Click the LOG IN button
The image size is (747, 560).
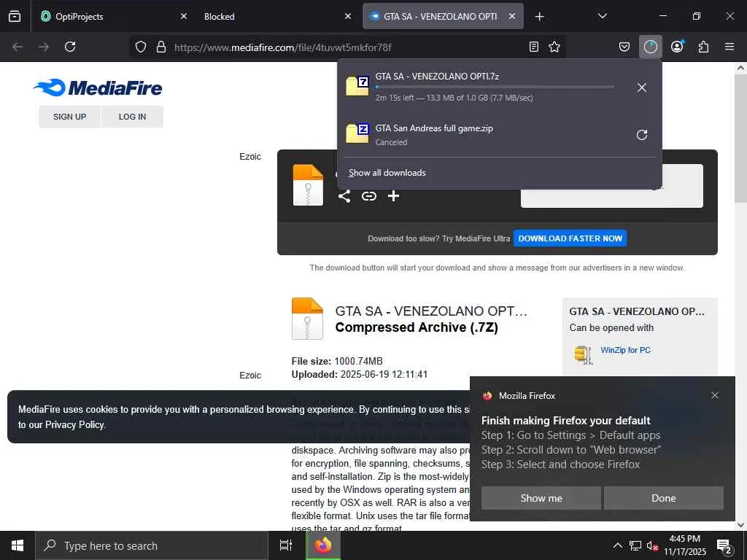[x=133, y=117]
